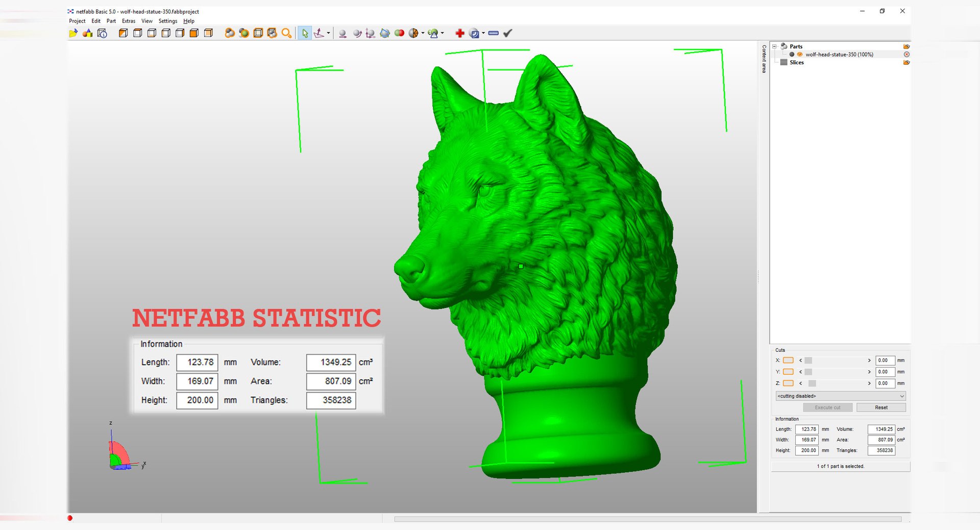This screenshot has width=980, height=530.
Task: Select back view cube with pale orange face
Action: pyautogui.click(x=208, y=33)
